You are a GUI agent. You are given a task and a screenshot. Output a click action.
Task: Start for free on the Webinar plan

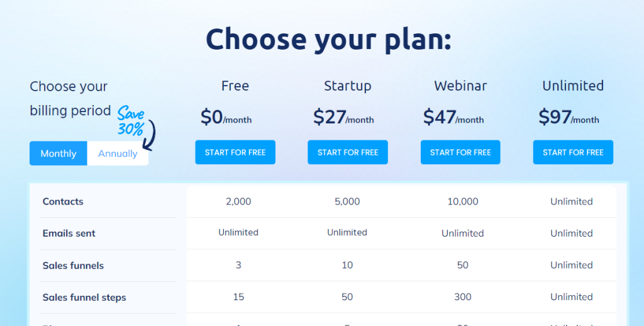(460, 152)
